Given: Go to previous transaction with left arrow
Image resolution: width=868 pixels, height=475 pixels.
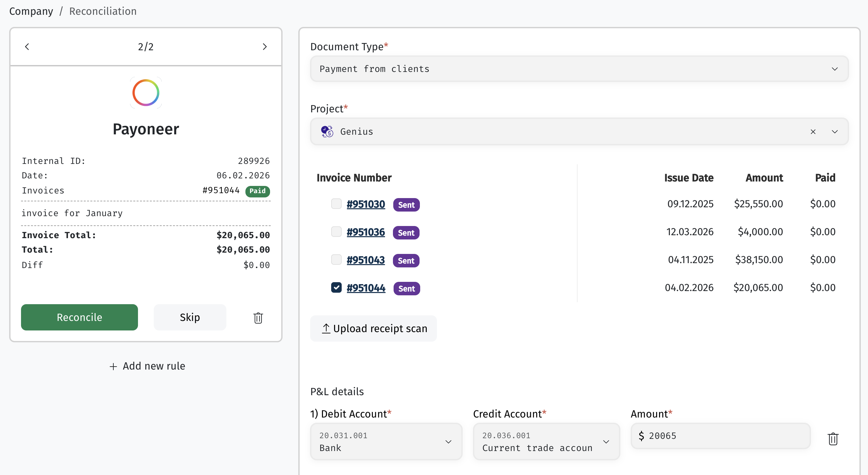Looking at the screenshot, I should 27,47.
